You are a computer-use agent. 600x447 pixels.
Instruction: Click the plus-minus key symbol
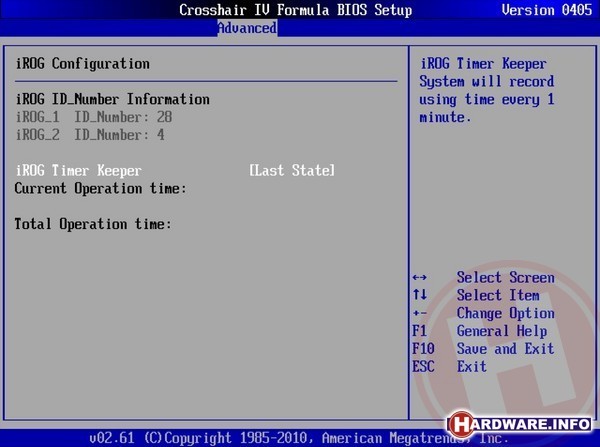point(420,313)
